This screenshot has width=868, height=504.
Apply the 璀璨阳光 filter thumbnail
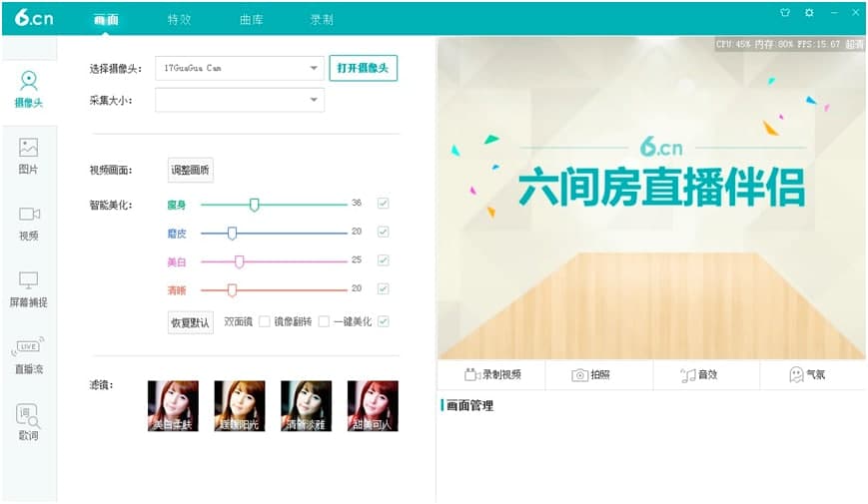tap(240, 406)
